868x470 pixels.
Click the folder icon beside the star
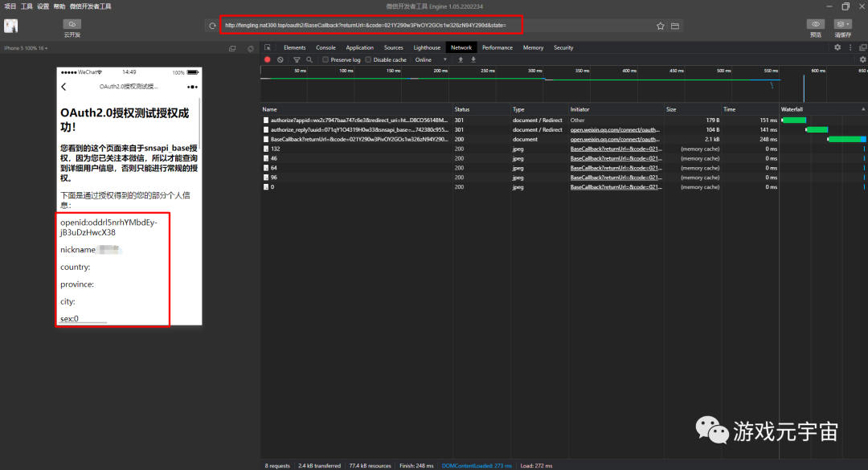pos(675,26)
